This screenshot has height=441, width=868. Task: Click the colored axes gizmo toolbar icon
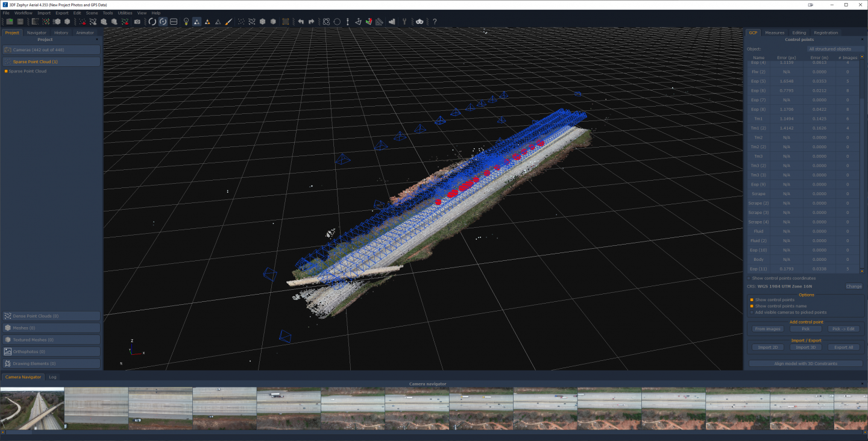point(369,22)
